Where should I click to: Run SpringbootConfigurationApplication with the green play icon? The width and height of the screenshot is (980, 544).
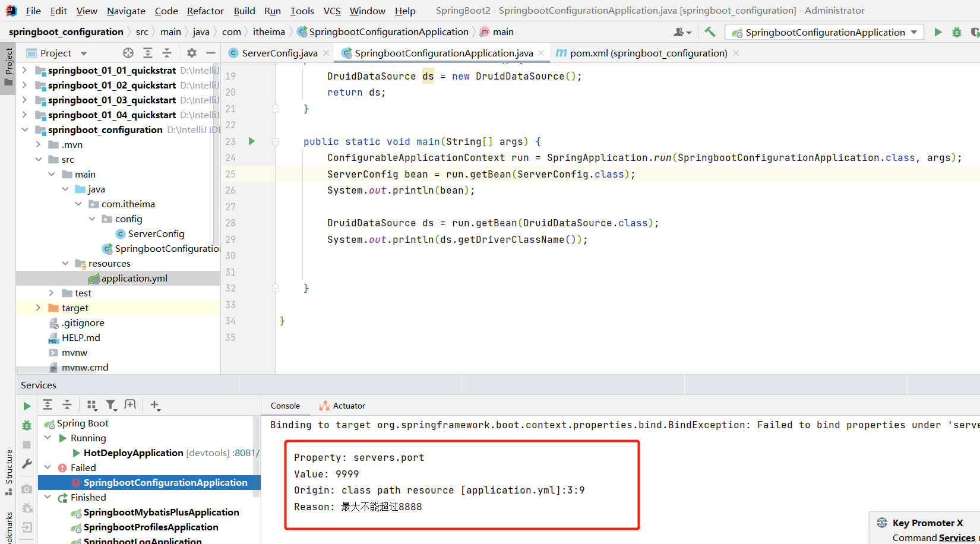click(x=938, y=32)
